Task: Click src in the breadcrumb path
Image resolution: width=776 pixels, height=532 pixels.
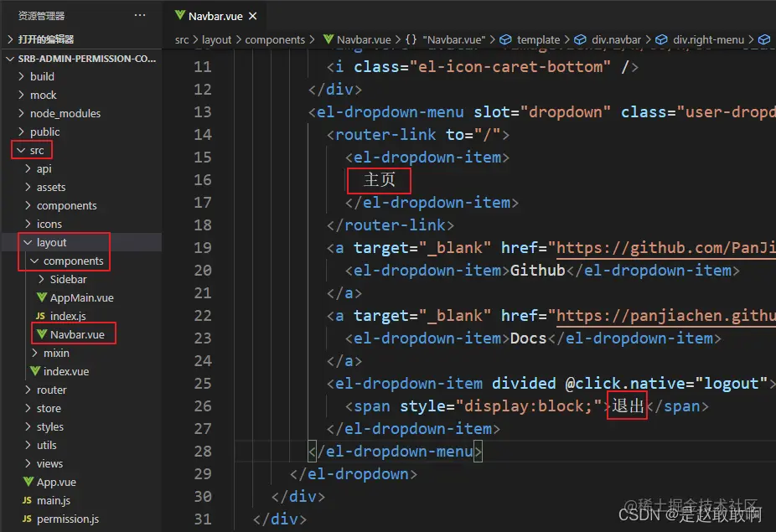Action: click(182, 39)
